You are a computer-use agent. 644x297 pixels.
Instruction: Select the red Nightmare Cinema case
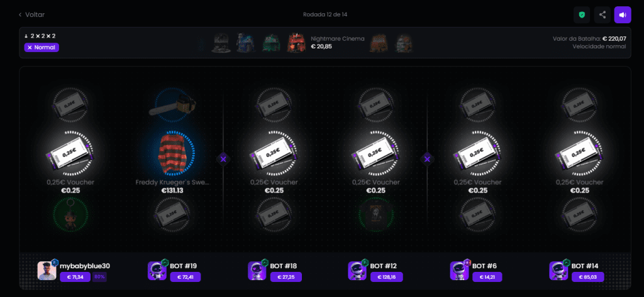point(297,43)
